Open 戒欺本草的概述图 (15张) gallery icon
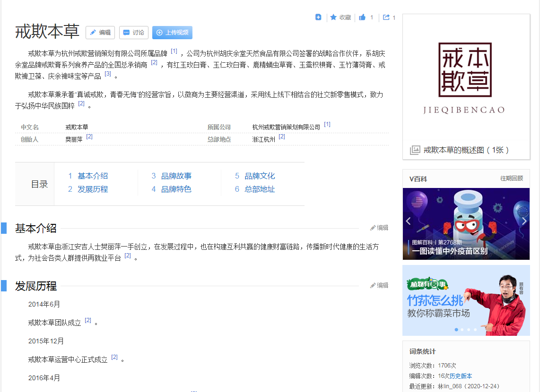This screenshot has width=540, height=392. coord(415,150)
